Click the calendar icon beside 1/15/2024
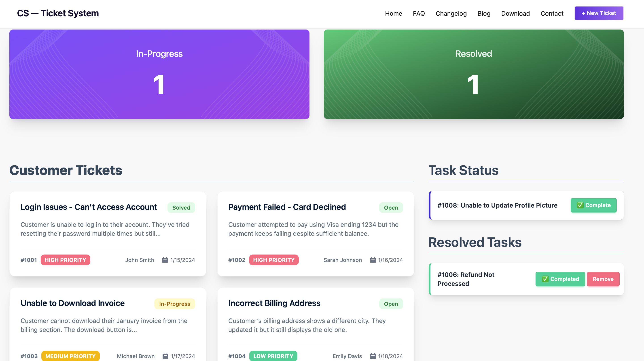Viewport: 644px width, 361px height. [165, 260]
